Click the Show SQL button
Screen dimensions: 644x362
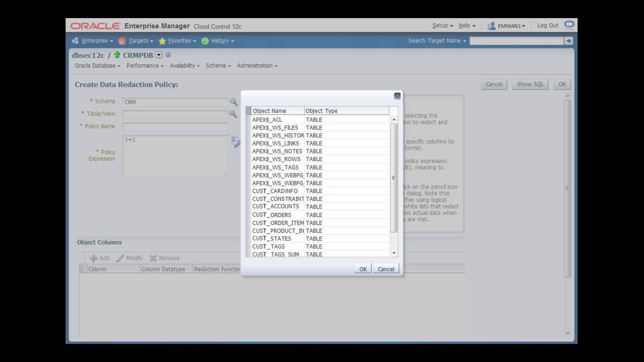click(530, 84)
